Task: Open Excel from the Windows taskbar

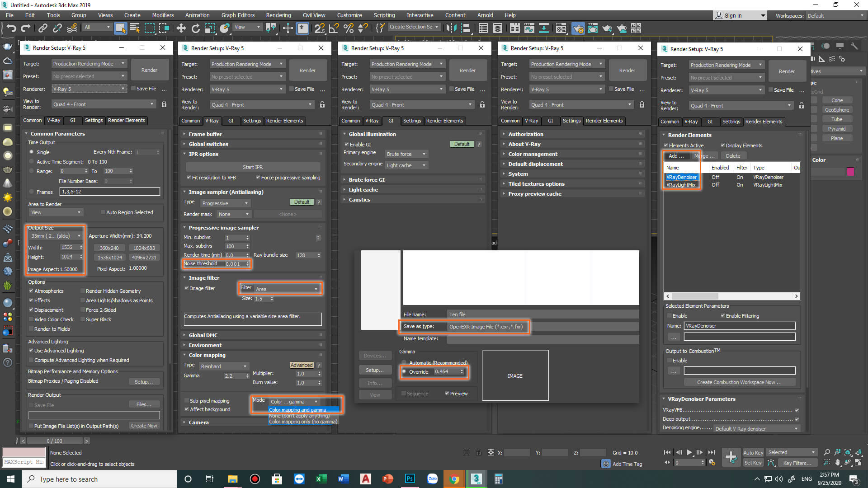Action: (321, 479)
